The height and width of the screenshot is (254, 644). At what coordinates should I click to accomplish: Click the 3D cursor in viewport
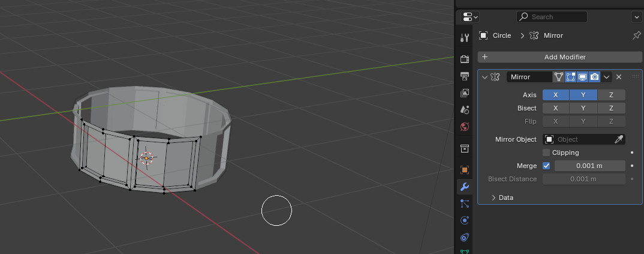147,158
